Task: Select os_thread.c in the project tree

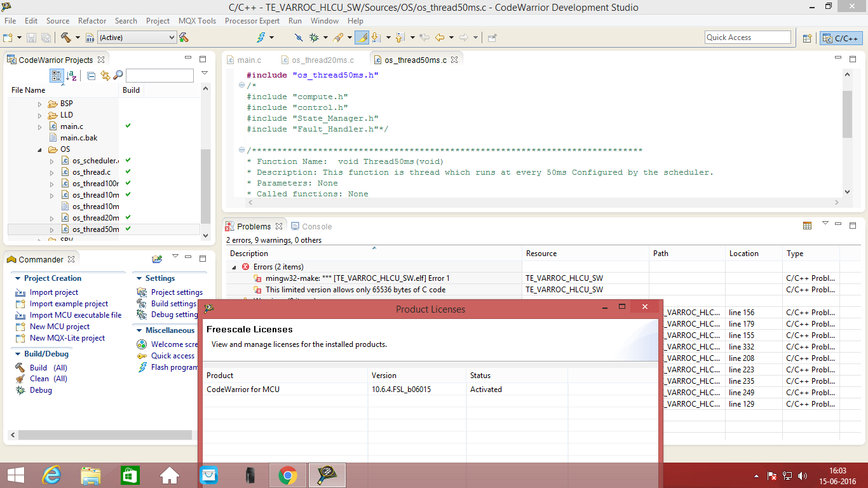Action: [91, 172]
